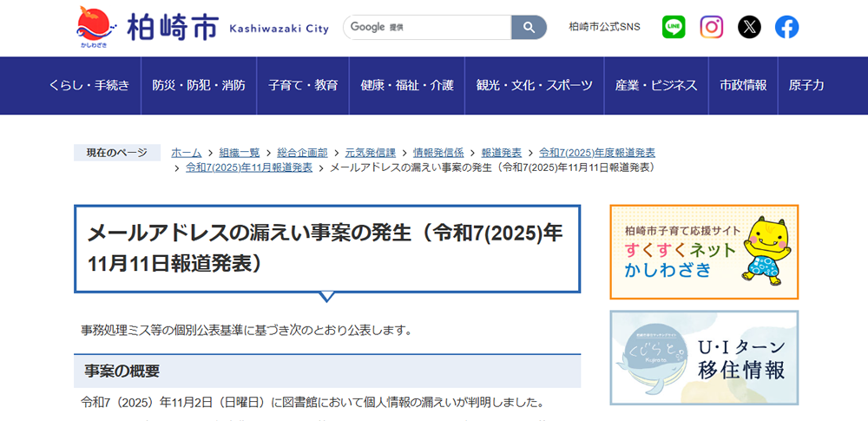Viewport: 868px width, 421px height.
Task: Click the Google search input field
Action: click(x=427, y=27)
